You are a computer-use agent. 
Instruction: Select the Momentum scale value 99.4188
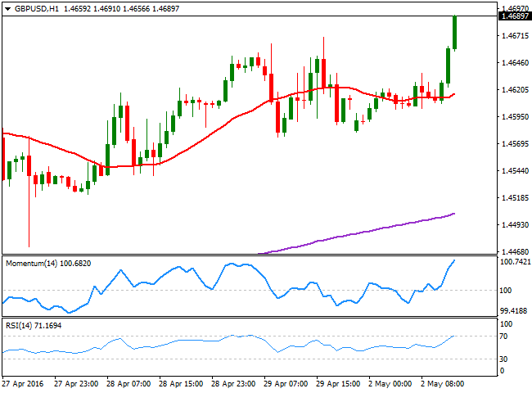pyautogui.click(x=514, y=310)
